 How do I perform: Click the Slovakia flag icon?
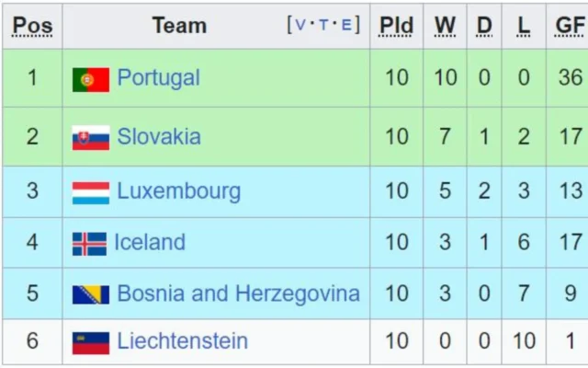coord(91,138)
